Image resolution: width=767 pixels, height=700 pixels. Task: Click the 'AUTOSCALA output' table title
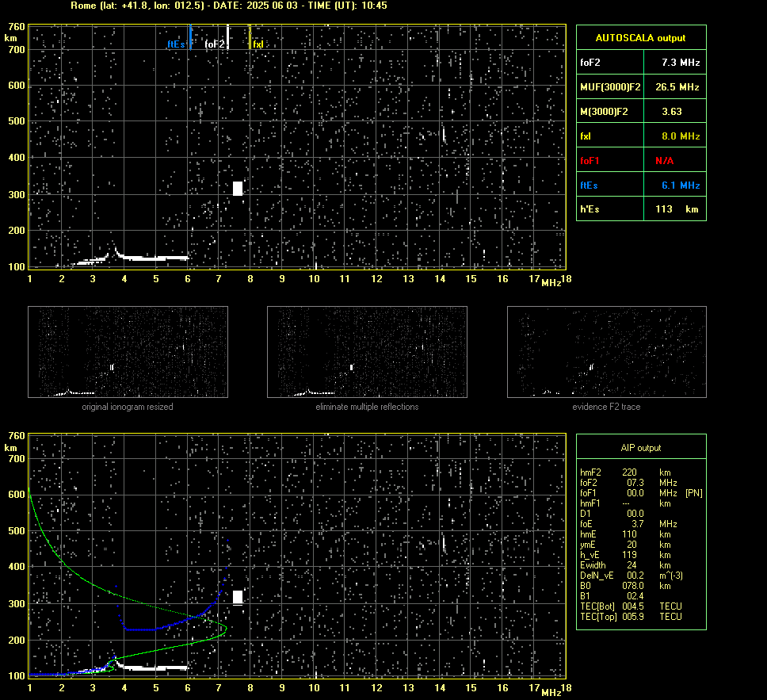click(x=640, y=38)
